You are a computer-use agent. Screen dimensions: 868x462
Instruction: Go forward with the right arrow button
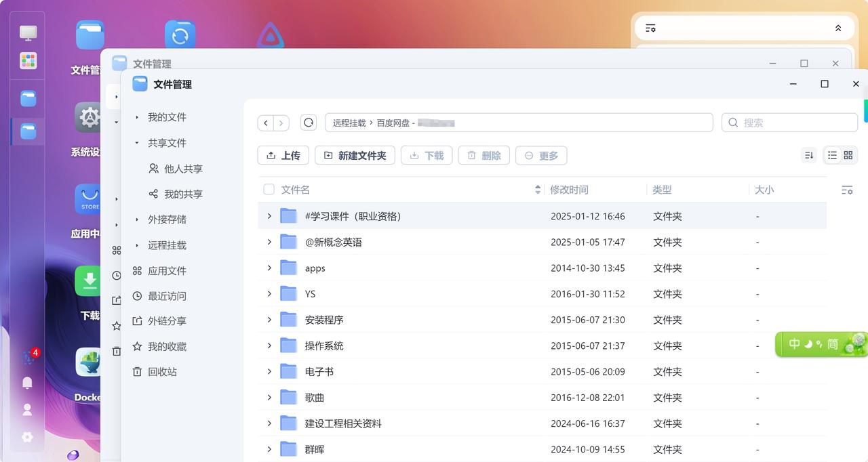point(281,123)
